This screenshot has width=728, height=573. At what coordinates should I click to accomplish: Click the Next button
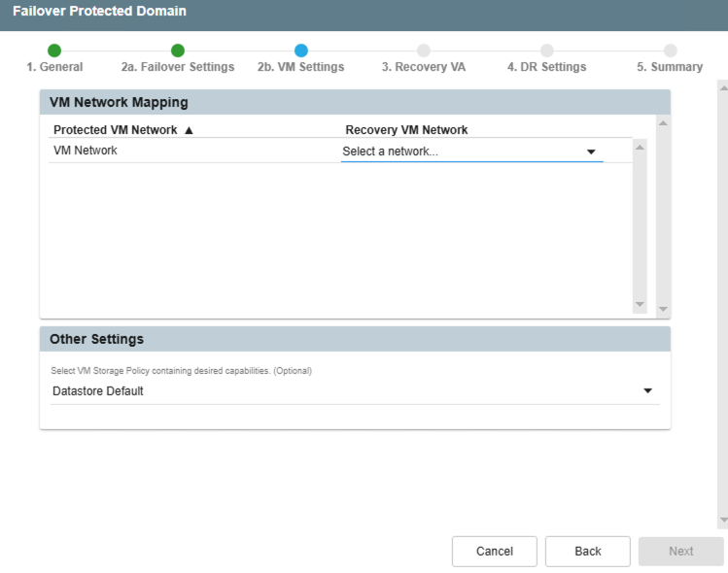click(x=680, y=551)
